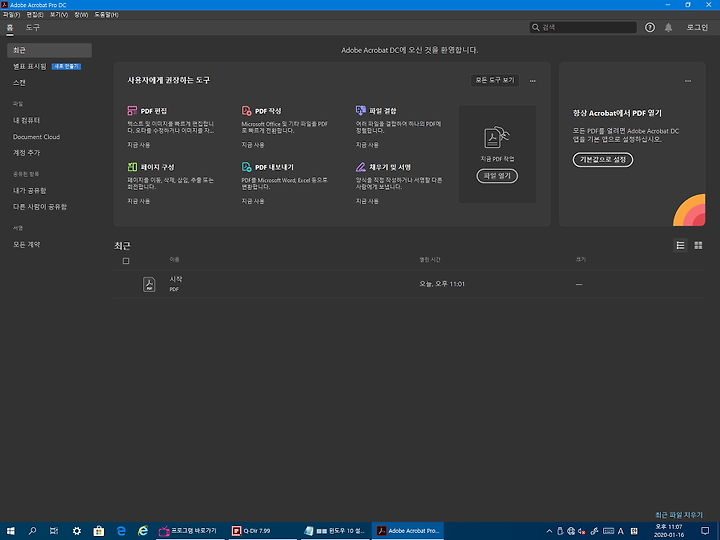The height and width of the screenshot is (540, 720).
Task: Open the 파일(F) menu
Action: click(x=11, y=15)
